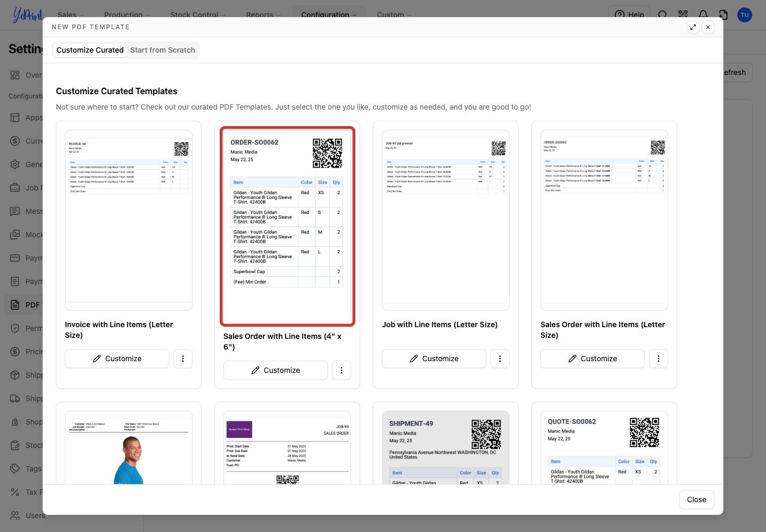Open the Users sidebar icon

coord(15,516)
